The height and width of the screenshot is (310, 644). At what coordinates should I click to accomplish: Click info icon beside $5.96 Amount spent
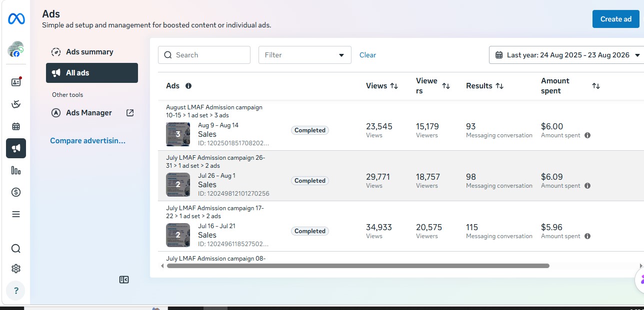[587, 236]
